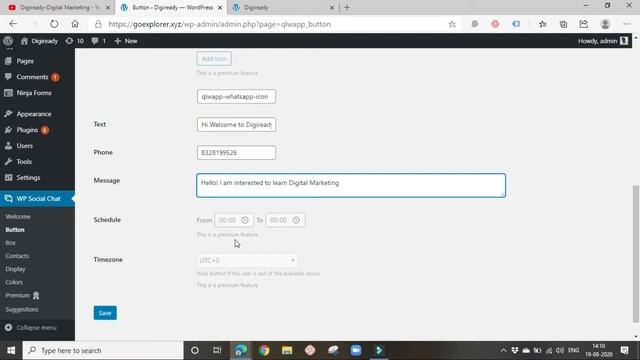Click the New content button

tap(126, 41)
